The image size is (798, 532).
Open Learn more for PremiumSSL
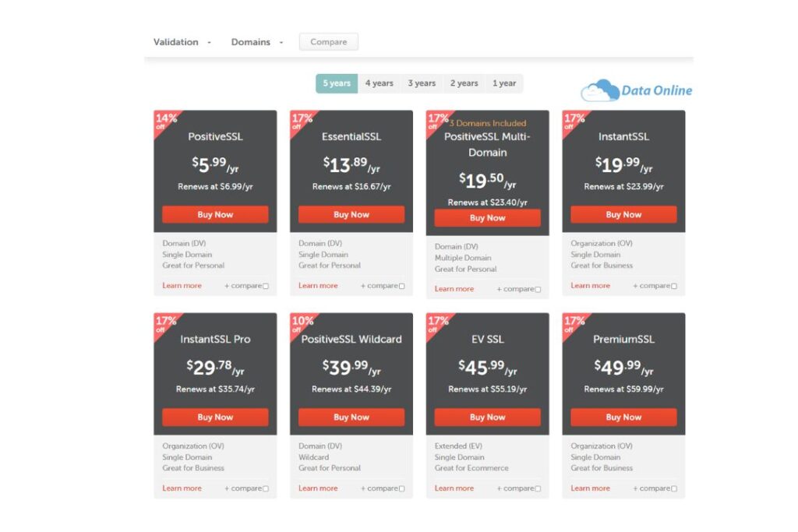click(591, 488)
